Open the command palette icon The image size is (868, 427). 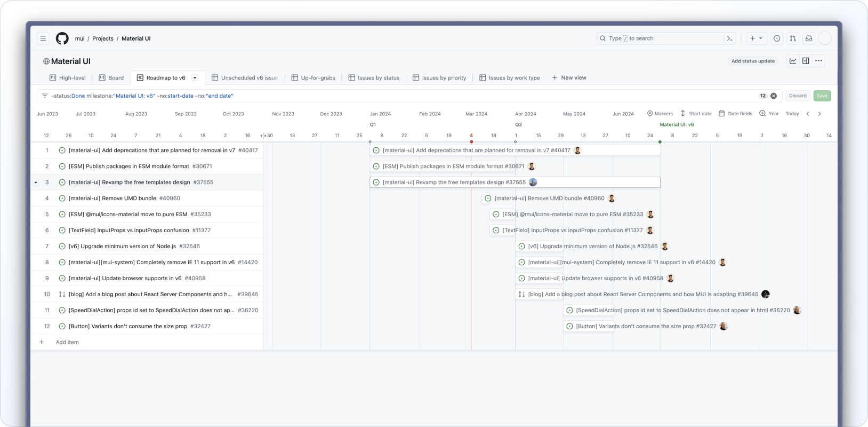pos(730,38)
